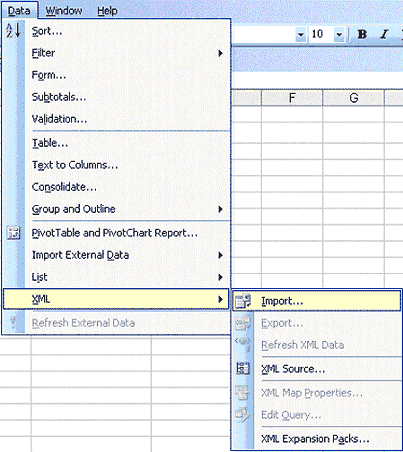Open the font size dropdown arrow

(x=339, y=34)
